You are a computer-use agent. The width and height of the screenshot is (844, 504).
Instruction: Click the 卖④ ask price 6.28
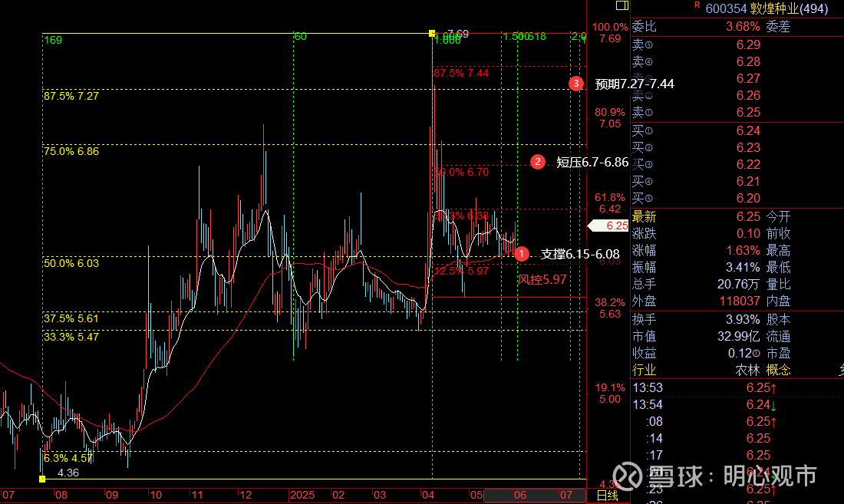(748, 62)
